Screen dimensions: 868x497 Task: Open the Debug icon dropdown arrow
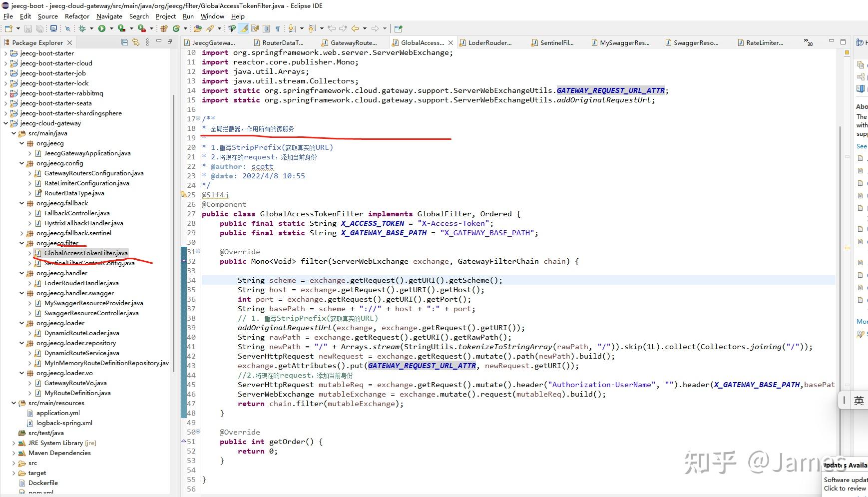click(91, 28)
